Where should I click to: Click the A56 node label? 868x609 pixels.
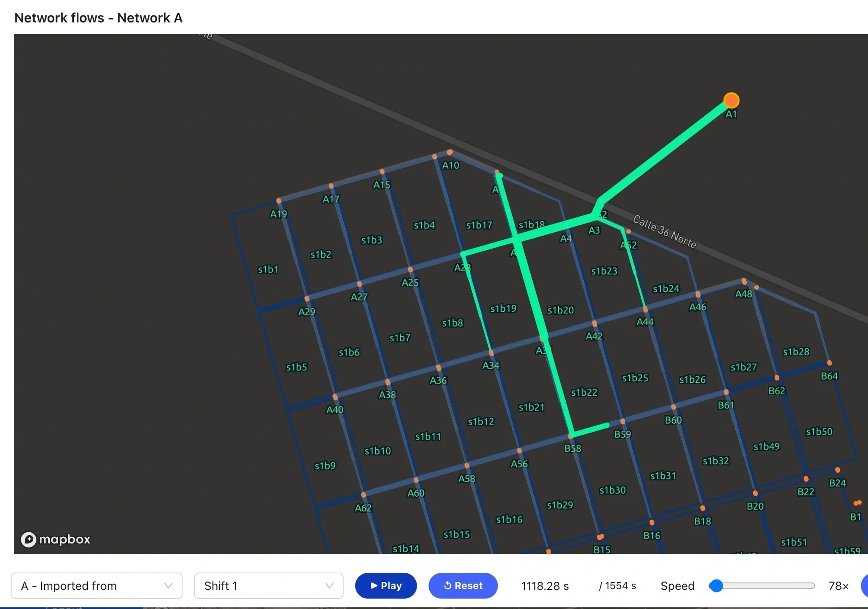pyautogui.click(x=519, y=464)
